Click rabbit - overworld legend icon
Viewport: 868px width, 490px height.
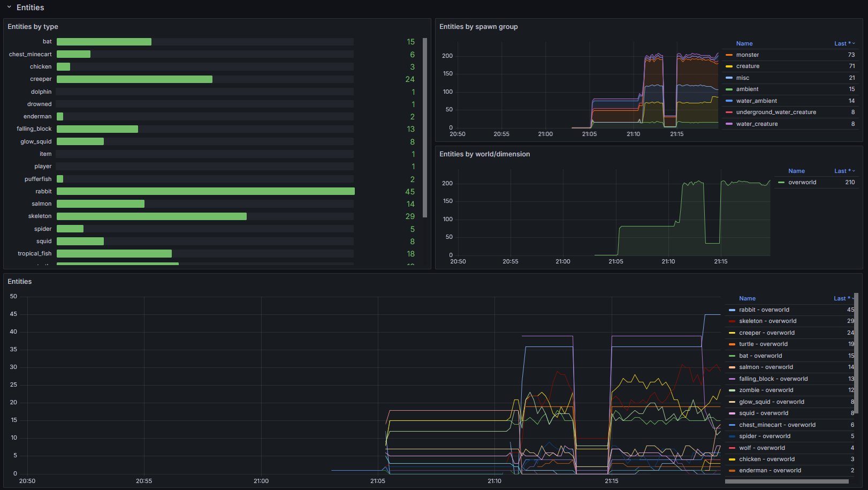[x=732, y=310]
